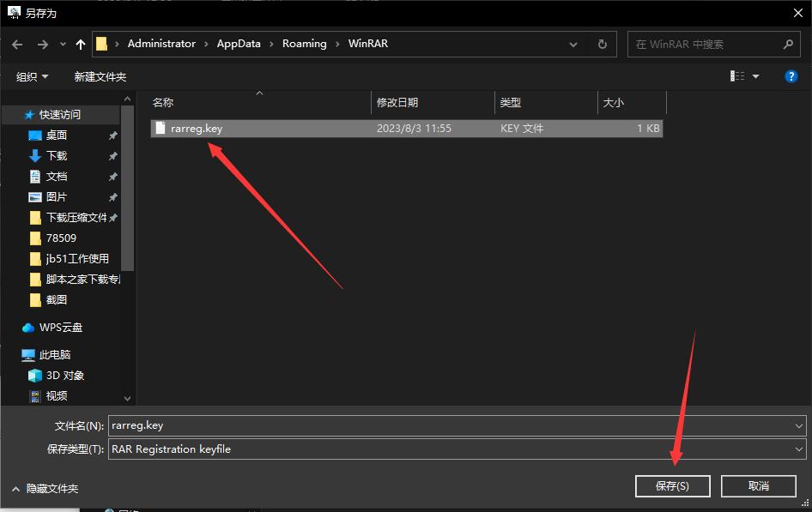Click the address bar folder icon
This screenshot has height=512, width=812.
pos(102,44)
